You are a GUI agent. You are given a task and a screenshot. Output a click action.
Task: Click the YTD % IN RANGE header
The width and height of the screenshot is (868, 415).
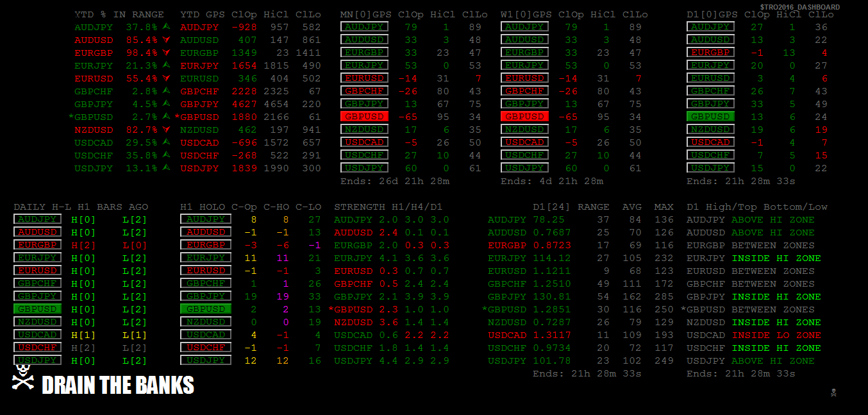point(119,14)
